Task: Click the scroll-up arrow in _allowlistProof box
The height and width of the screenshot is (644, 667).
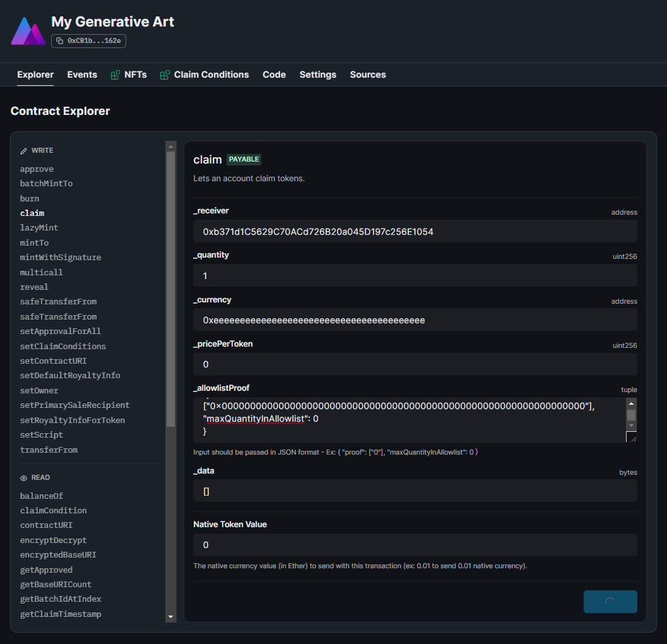Action: 631,402
